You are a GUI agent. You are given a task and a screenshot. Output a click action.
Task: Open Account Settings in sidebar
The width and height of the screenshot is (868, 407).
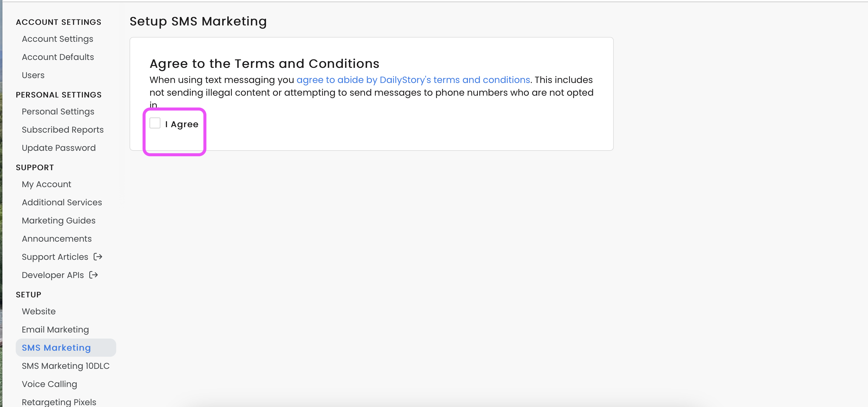58,39
